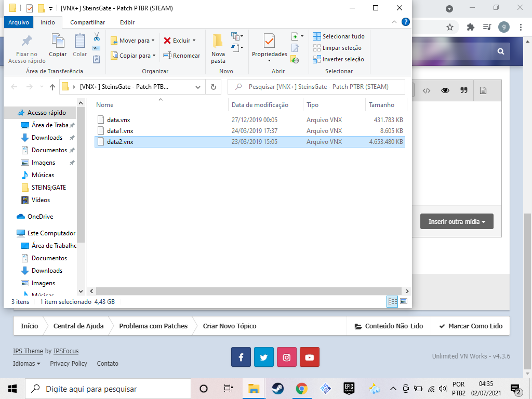
Task: Open OneDrive in navigation pane
Action: (x=40, y=217)
